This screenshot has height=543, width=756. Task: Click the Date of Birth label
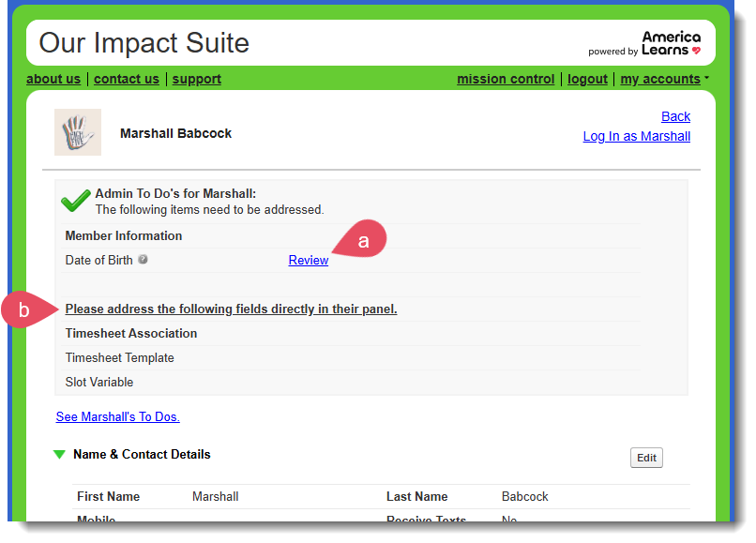tap(98, 261)
